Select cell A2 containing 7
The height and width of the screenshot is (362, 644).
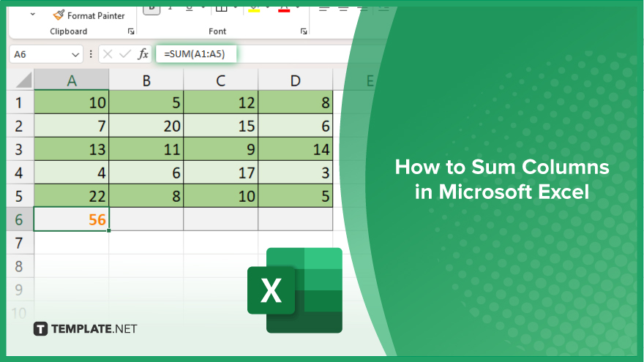click(72, 126)
